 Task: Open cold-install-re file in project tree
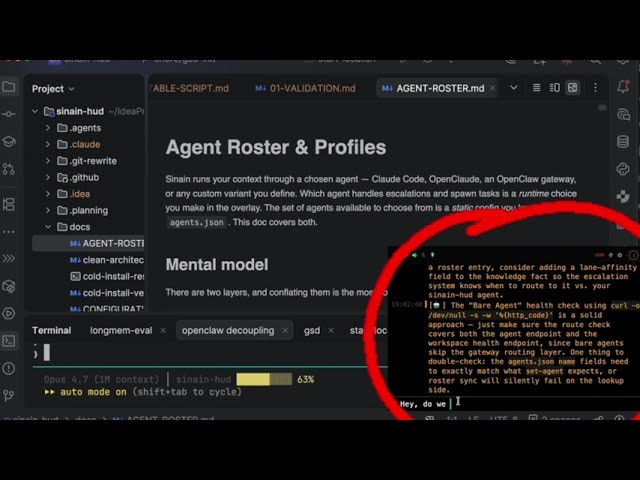[x=107, y=277]
